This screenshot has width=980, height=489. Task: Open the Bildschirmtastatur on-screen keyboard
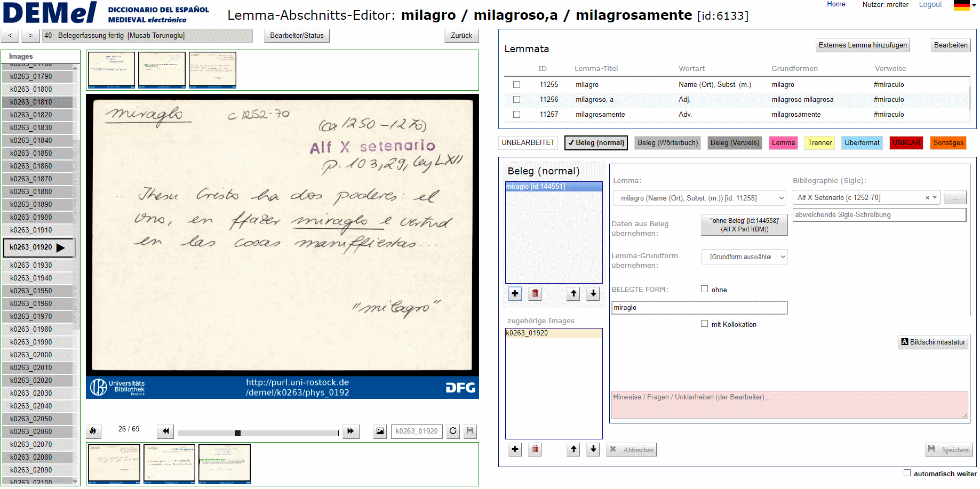[x=933, y=342]
